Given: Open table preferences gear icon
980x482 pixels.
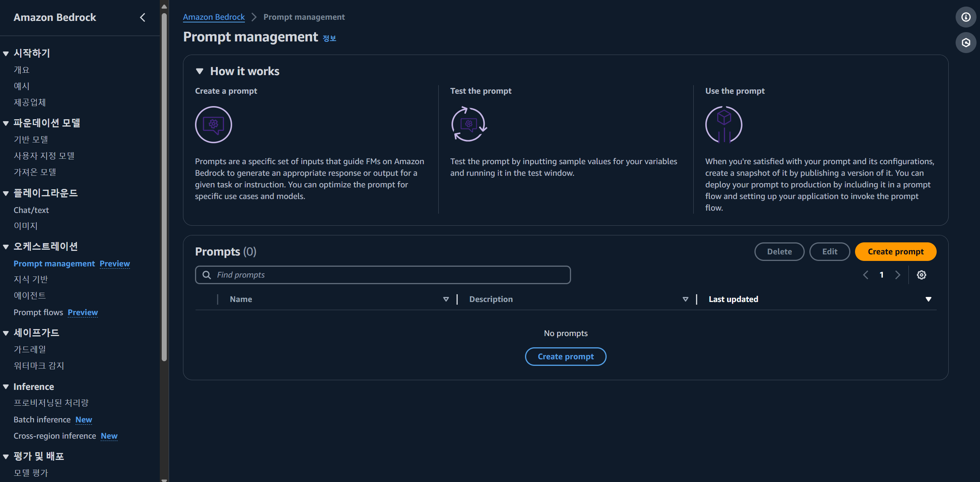Looking at the screenshot, I should click(921, 275).
